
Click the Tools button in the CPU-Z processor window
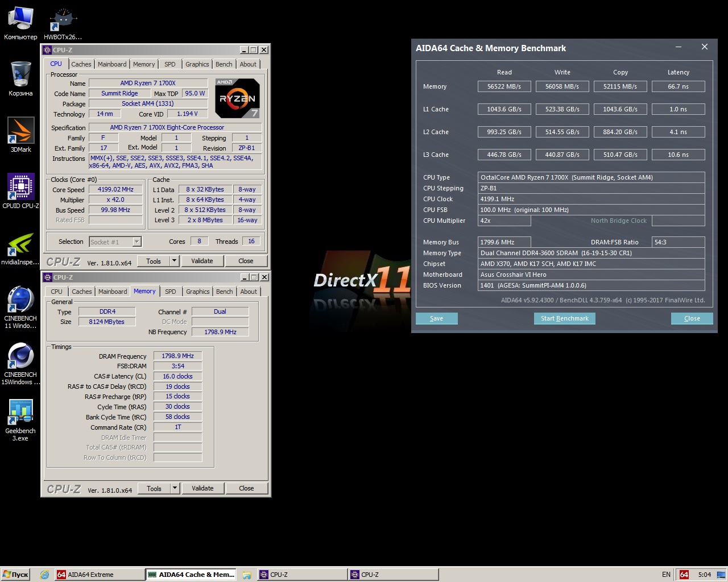[x=154, y=261]
